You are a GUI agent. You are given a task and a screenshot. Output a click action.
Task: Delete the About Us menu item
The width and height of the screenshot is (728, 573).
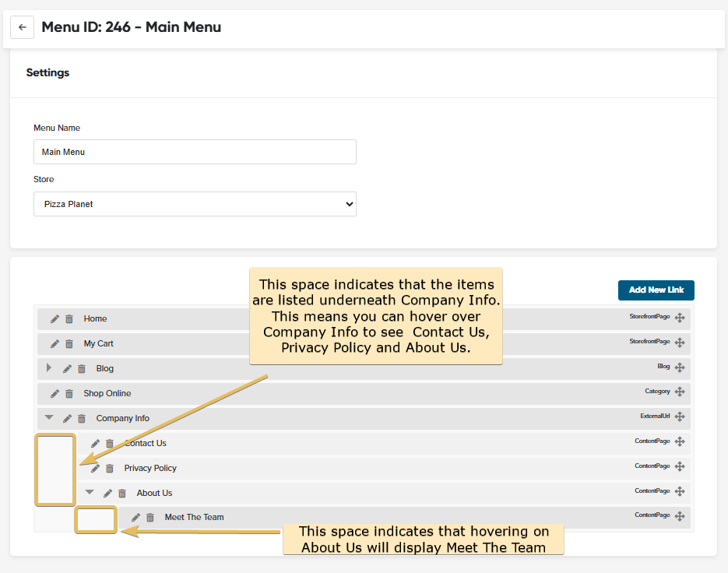tap(122, 494)
